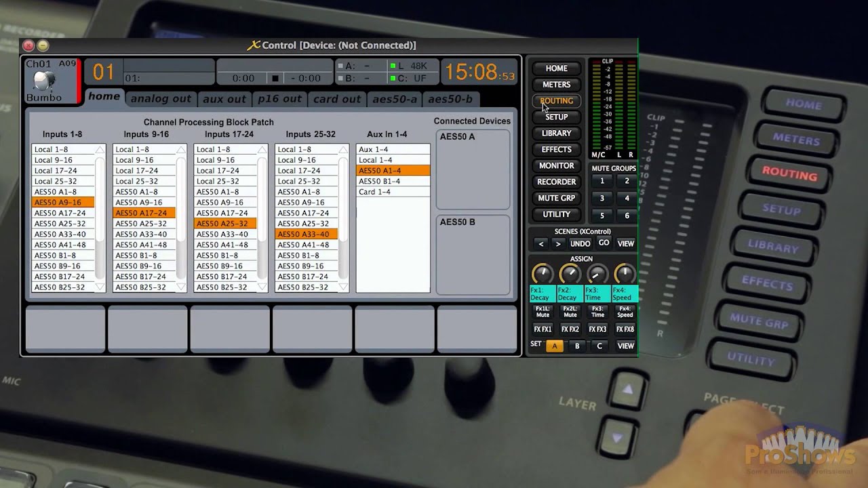Open the card out tab
868x488 pixels.
[x=337, y=99]
